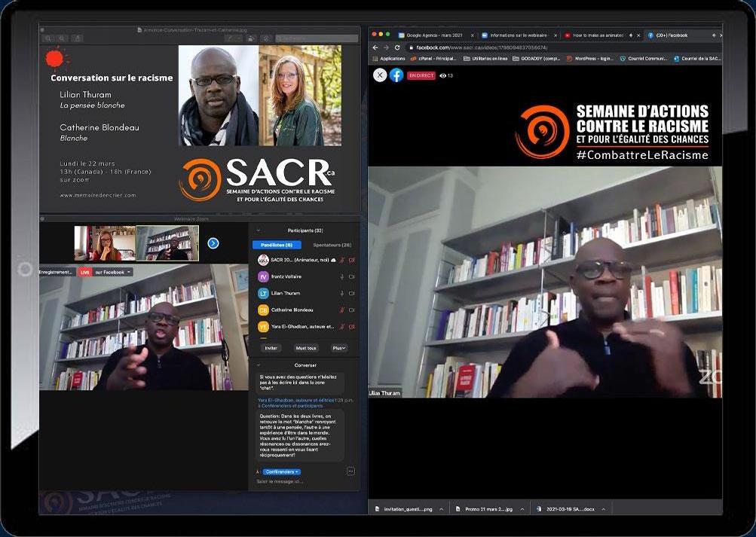The width and height of the screenshot is (756, 537).
Task: Show next video thumbnails with blue arrow
Action: pos(213,243)
